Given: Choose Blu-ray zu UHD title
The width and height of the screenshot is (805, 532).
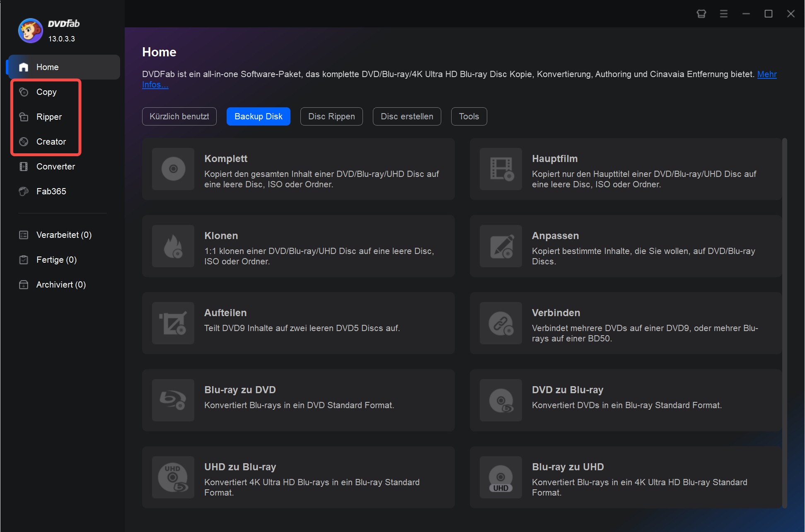Looking at the screenshot, I should (x=568, y=467).
